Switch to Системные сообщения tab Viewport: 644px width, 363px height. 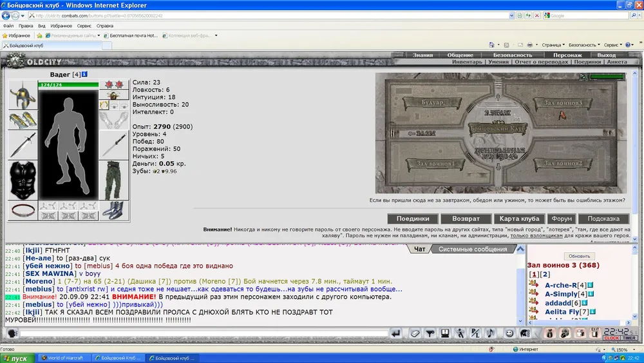click(x=472, y=249)
